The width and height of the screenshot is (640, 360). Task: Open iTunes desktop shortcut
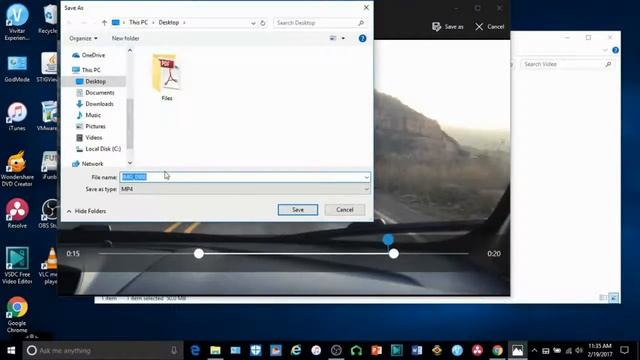pyautogui.click(x=17, y=117)
